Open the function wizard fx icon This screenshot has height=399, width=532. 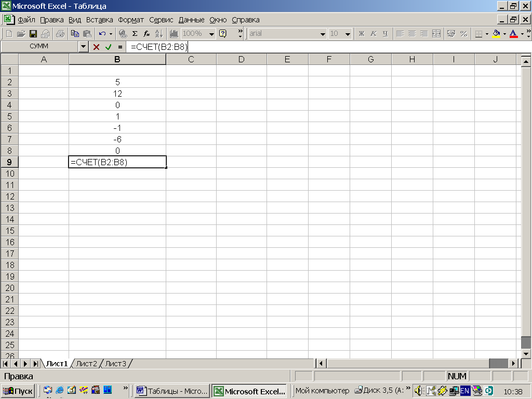pos(147,34)
